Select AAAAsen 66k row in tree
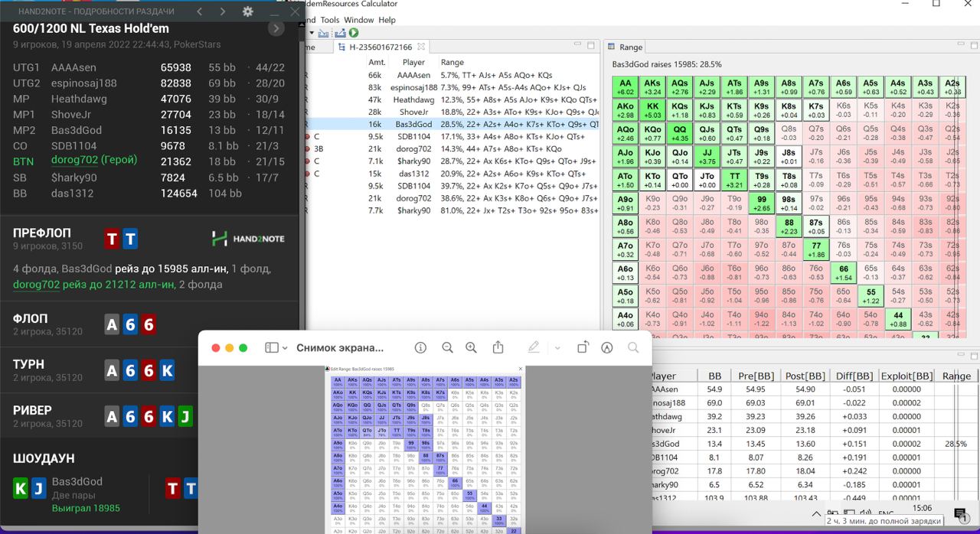This screenshot has height=534, width=980. coord(452,75)
